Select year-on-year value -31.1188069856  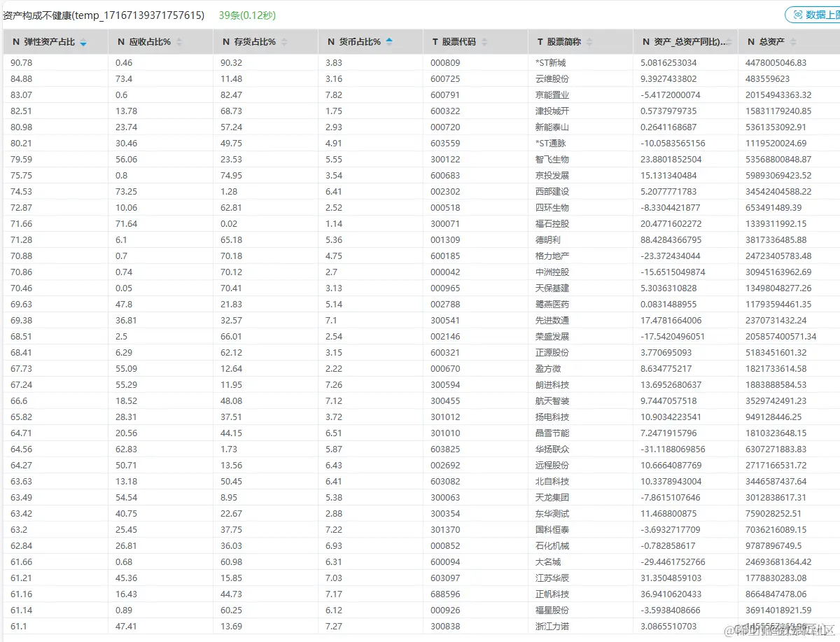point(673,449)
